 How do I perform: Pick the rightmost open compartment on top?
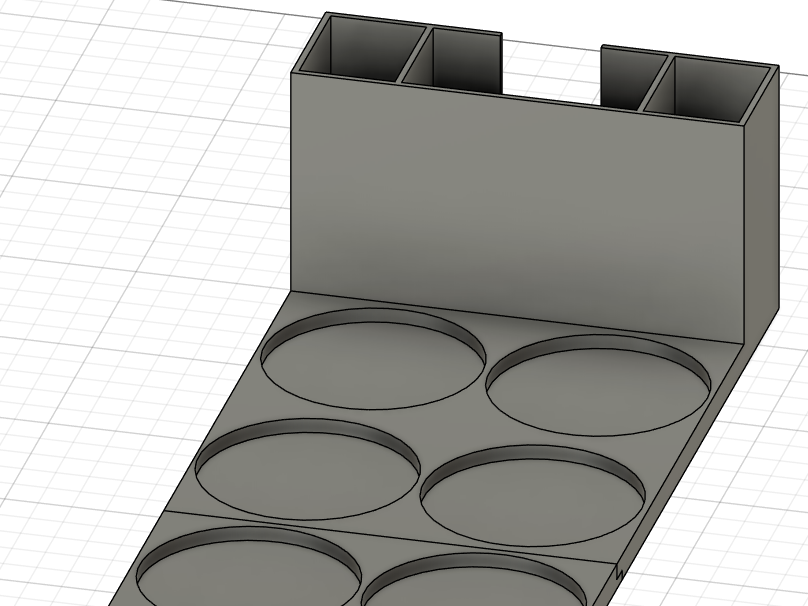[706, 90]
